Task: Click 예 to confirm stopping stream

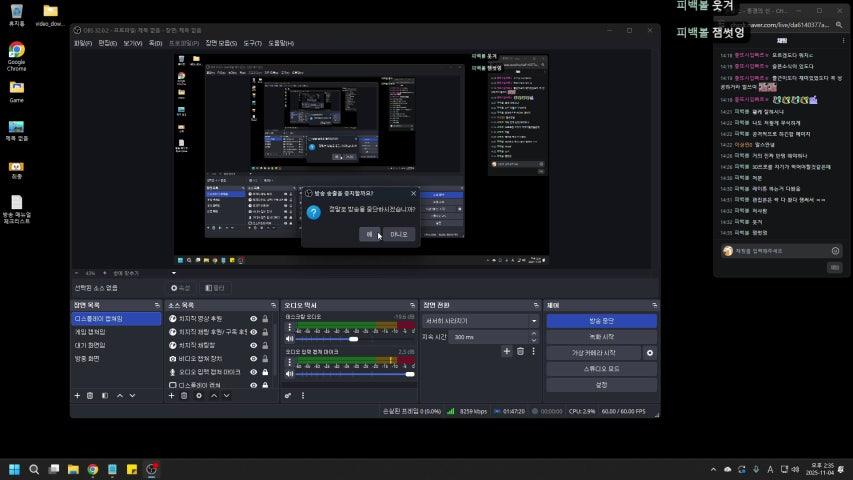Action: (371, 234)
